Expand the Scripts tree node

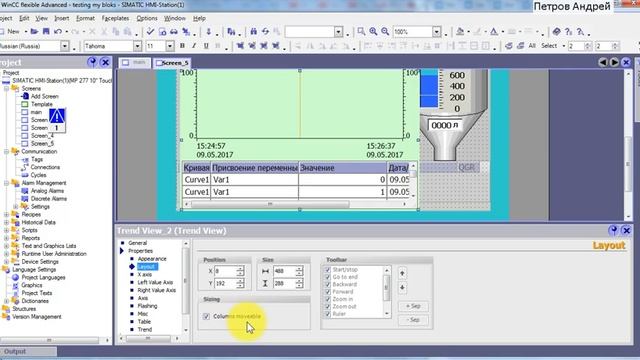coord(7,230)
